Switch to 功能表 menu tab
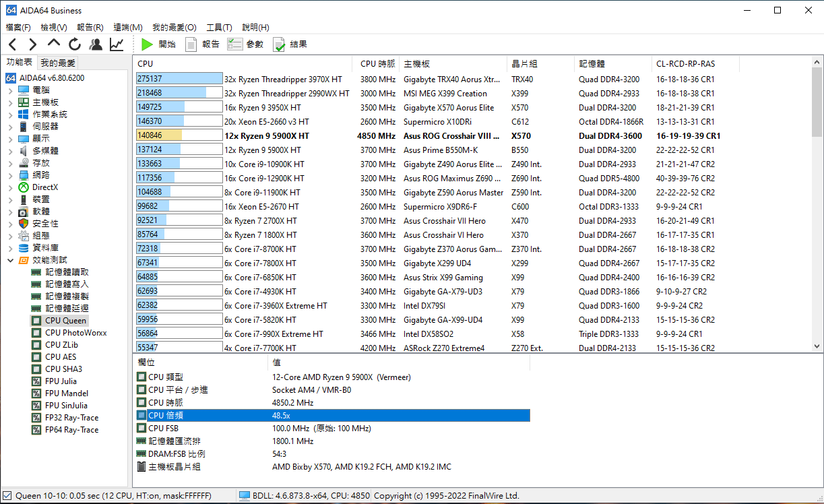The width and height of the screenshot is (824, 504). pyautogui.click(x=20, y=62)
